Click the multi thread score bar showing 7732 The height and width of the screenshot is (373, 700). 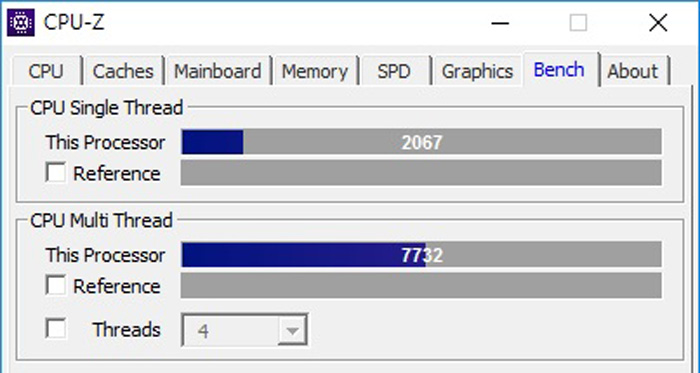coord(421,255)
